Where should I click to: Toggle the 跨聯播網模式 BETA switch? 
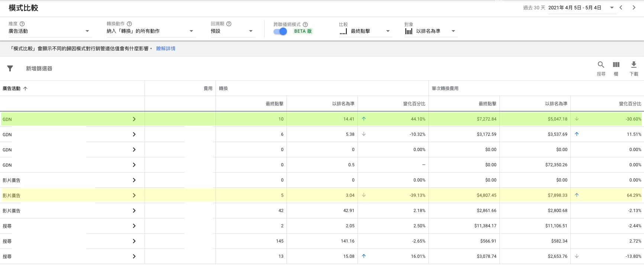(x=280, y=32)
